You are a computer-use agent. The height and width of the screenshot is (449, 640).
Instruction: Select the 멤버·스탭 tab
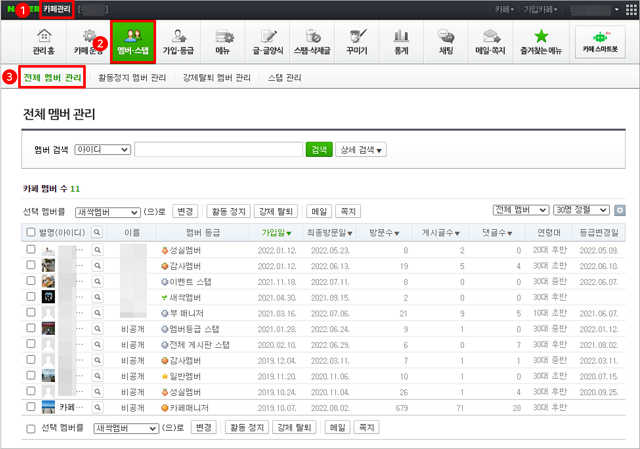(133, 42)
